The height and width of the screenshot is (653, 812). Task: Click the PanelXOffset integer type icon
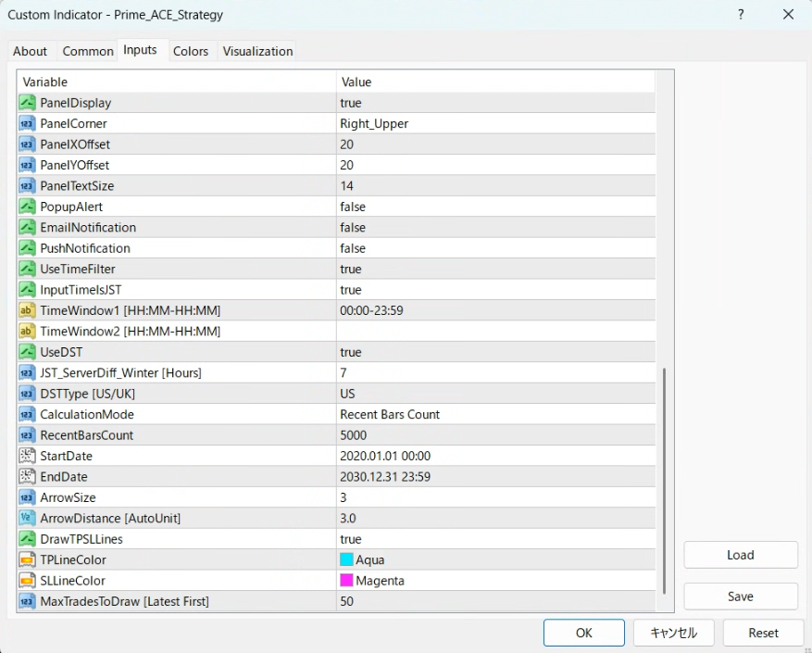[27, 144]
